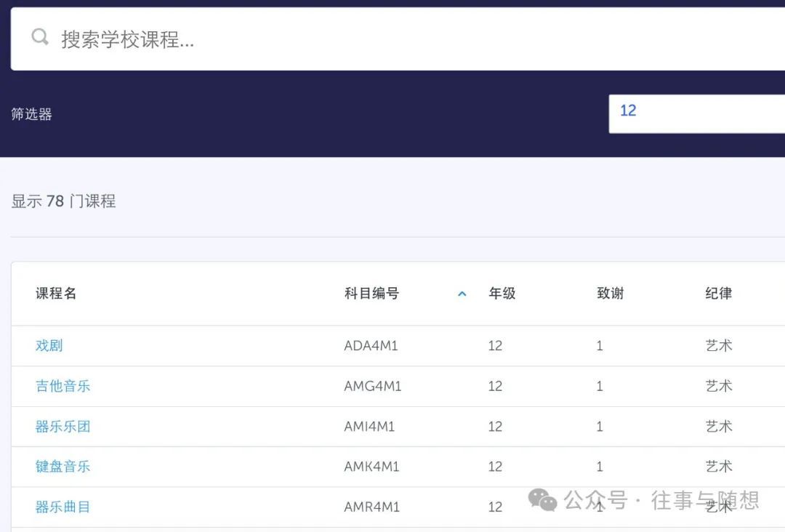The width and height of the screenshot is (785, 532).
Task: Go to the 器乐乐团 course page
Action: click(63, 427)
